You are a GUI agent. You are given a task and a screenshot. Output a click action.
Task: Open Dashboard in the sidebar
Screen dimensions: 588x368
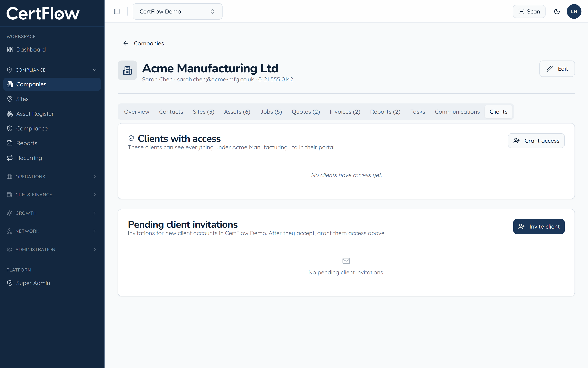tap(52, 49)
